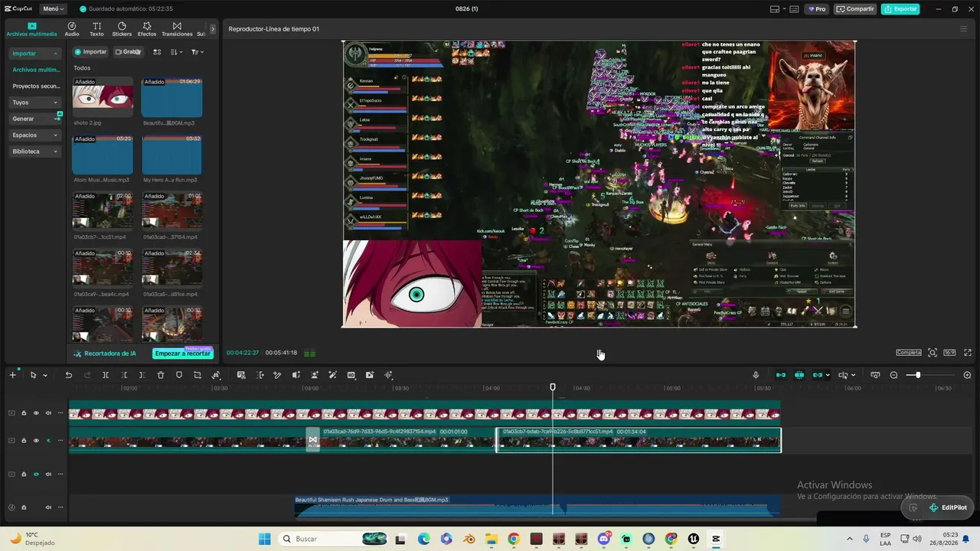Open the Texto tab
The image size is (980, 551).
(96, 29)
